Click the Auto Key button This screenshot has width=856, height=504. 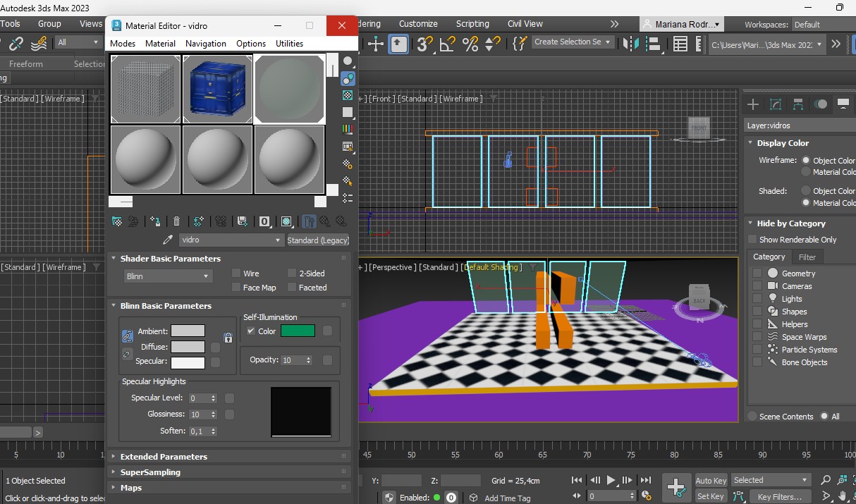click(710, 481)
